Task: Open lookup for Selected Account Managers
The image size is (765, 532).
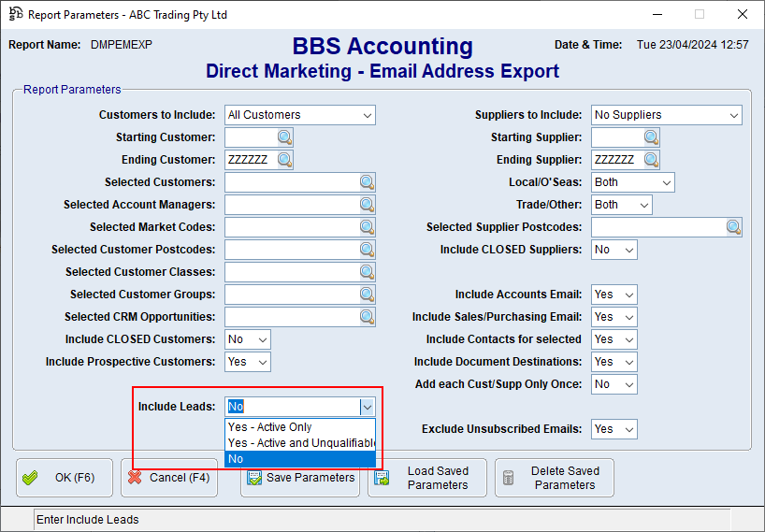Action: 367,205
